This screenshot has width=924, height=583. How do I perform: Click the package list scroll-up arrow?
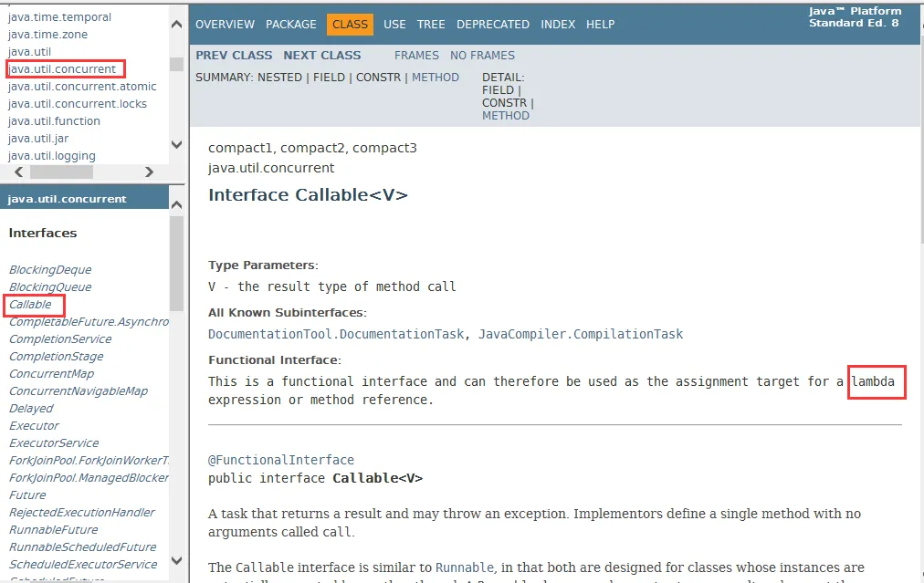(176, 24)
